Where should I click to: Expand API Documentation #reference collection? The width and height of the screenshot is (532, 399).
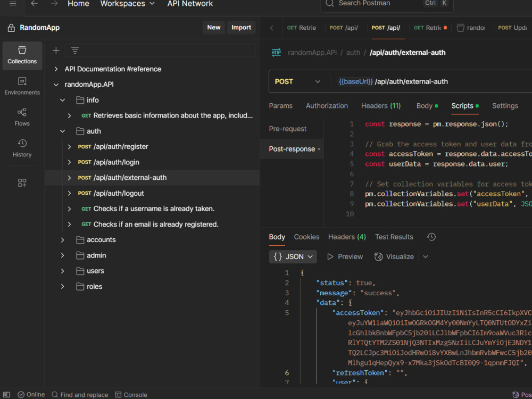(x=56, y=69)
